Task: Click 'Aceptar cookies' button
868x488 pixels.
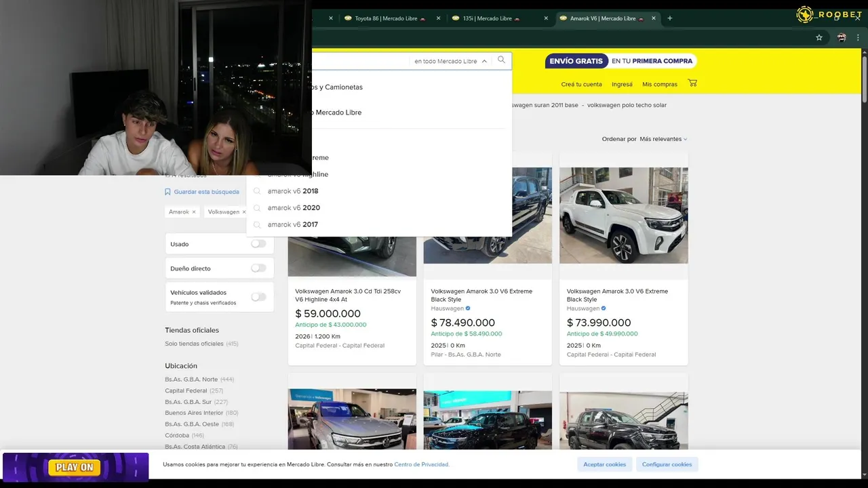Action: 605,464
